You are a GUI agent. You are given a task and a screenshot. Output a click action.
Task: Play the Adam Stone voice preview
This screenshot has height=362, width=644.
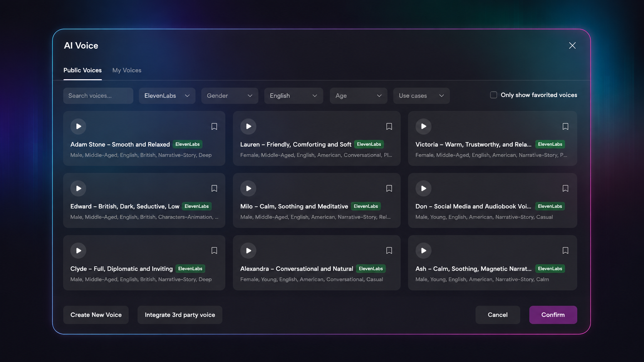pos(78,126)
